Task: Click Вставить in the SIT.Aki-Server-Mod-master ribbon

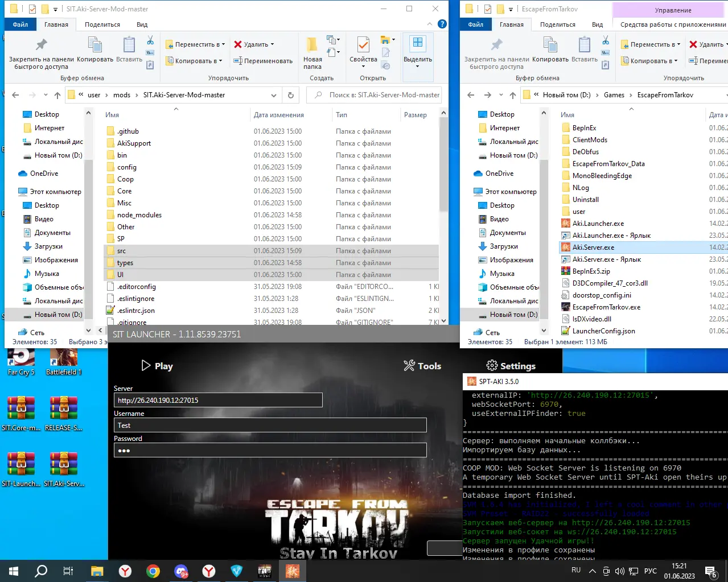Action: [x=129, y=49]
